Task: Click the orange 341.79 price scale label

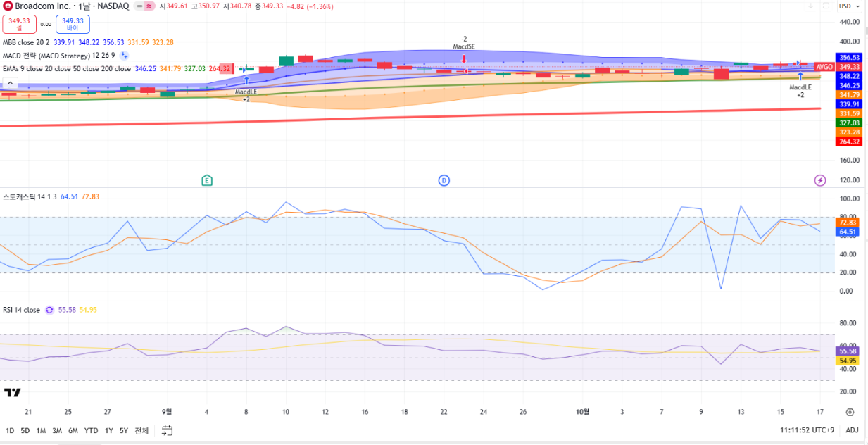Action: point(850,94)
